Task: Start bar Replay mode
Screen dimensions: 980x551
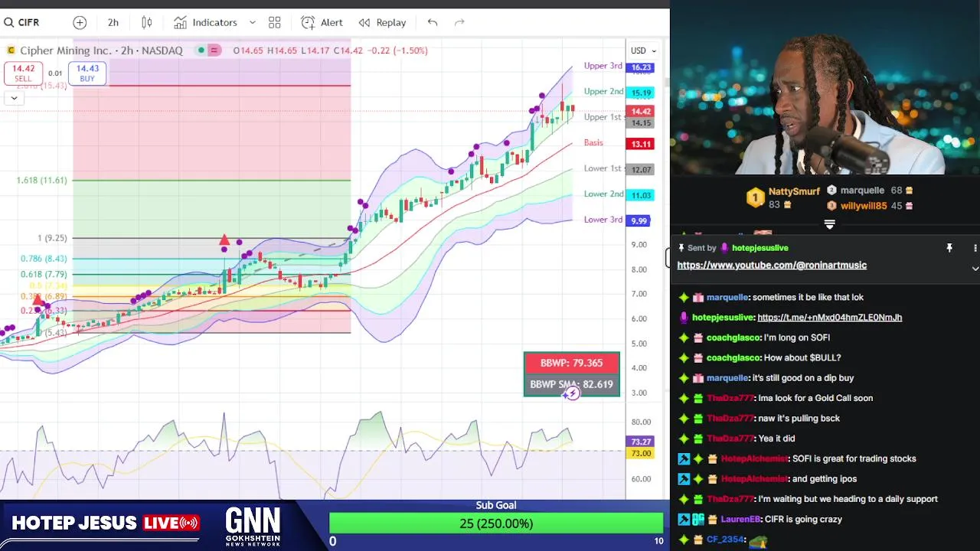Action: click(x=383, y=22)
